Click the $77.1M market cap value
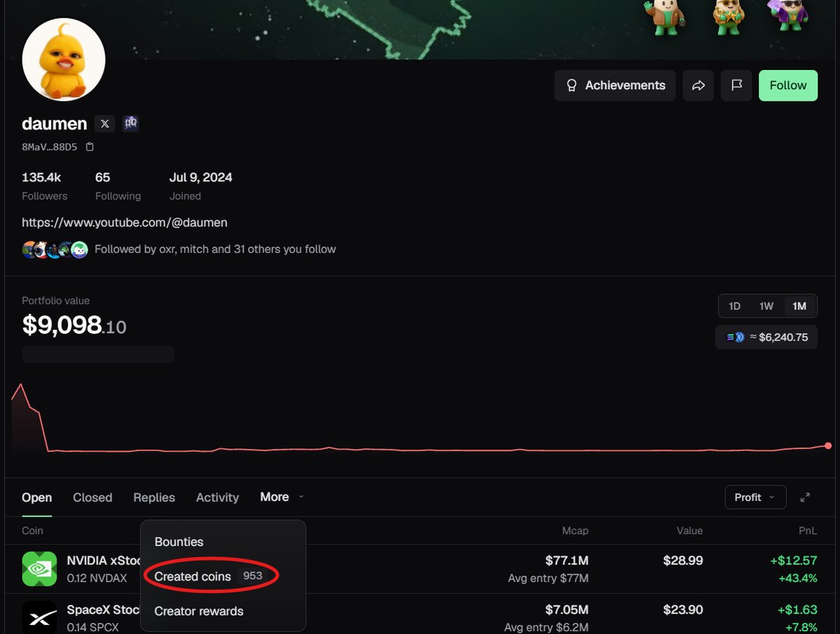Image resolution: width=840 pixels, height=634 pixels. click(x=566, y=561)
